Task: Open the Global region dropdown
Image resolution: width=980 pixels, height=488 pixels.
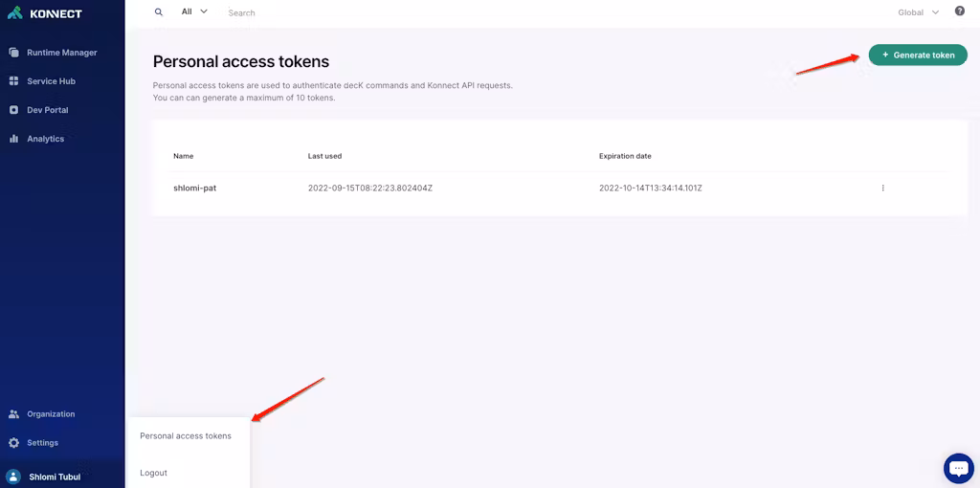Action: tap(918, 12)
